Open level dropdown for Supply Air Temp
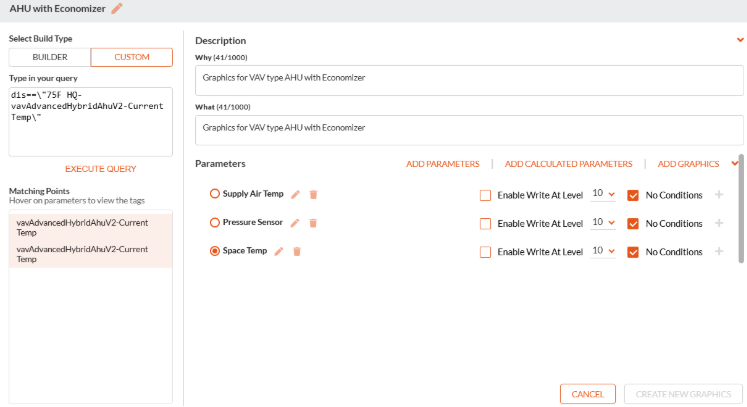The width and height of the screenshot is (747, 407). tap(603, 194)
